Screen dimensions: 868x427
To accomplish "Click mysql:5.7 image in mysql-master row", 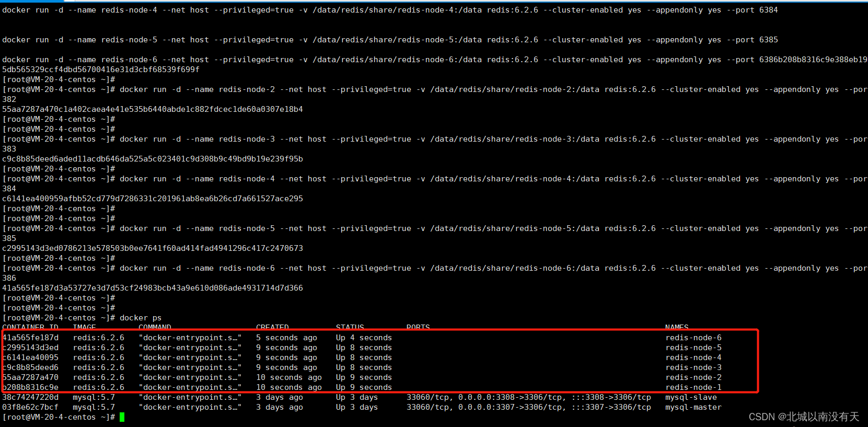I will pos(94,407).
